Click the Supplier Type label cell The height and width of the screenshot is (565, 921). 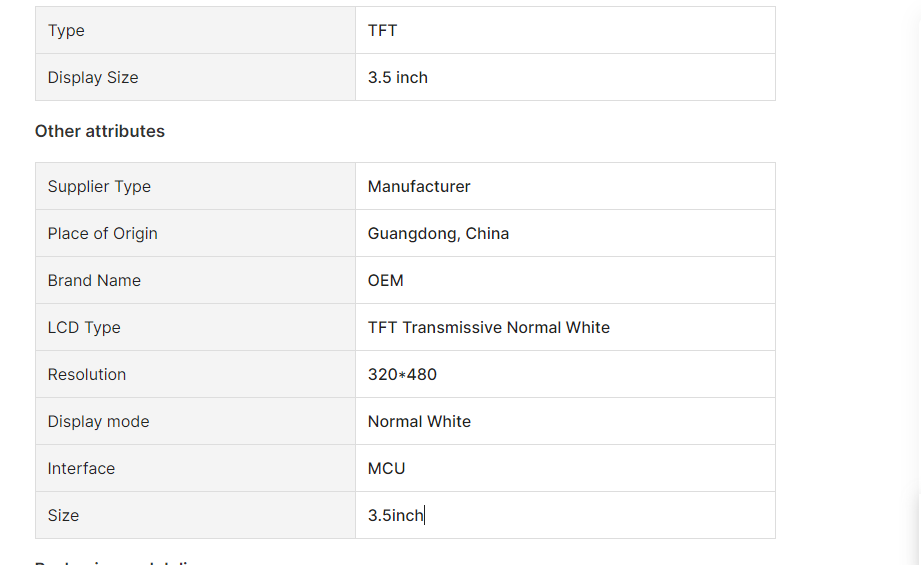click(99, 187)
